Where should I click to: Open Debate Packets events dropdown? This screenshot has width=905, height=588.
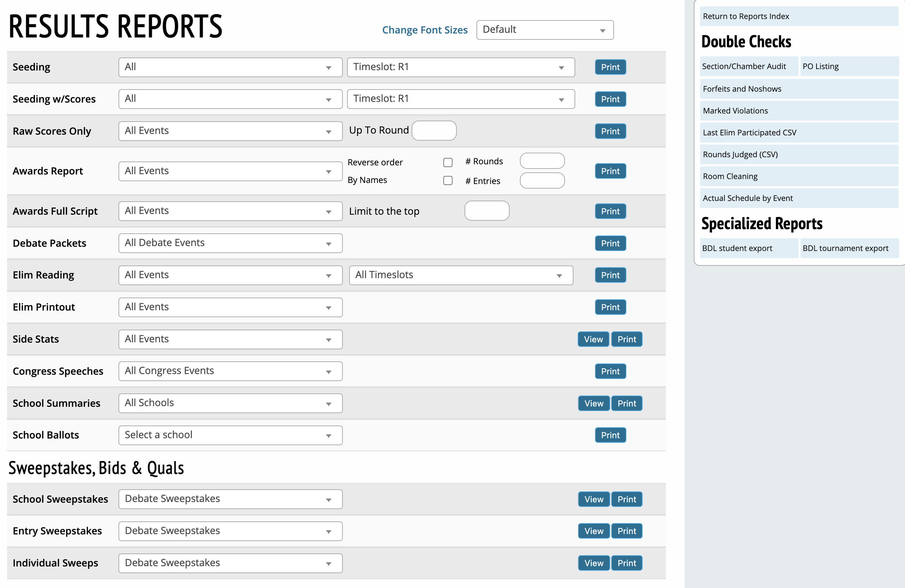coord(230,243)
